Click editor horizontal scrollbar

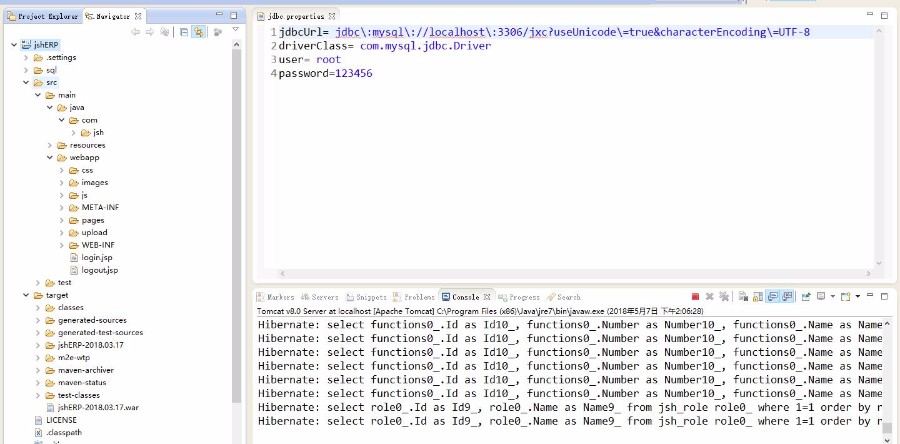(574, 274)
